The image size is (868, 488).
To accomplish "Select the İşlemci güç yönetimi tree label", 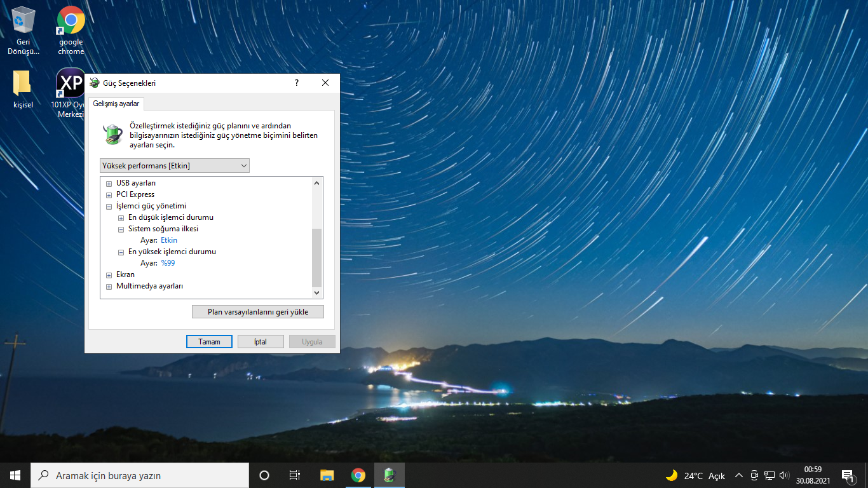I will 151,206.
